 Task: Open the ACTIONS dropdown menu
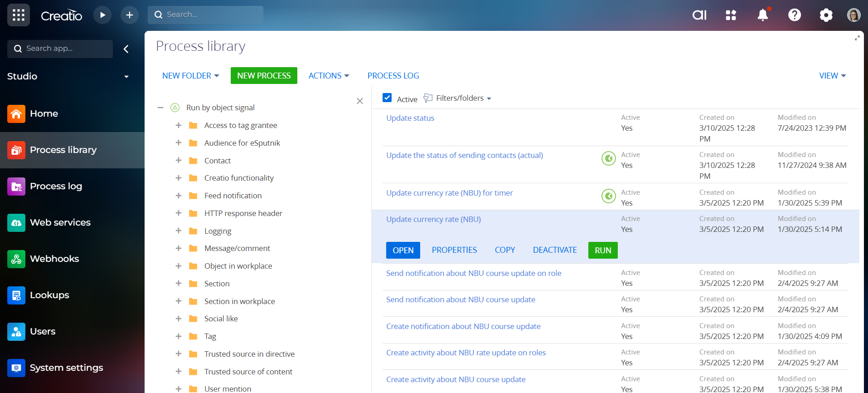click(x=329, y=76)
